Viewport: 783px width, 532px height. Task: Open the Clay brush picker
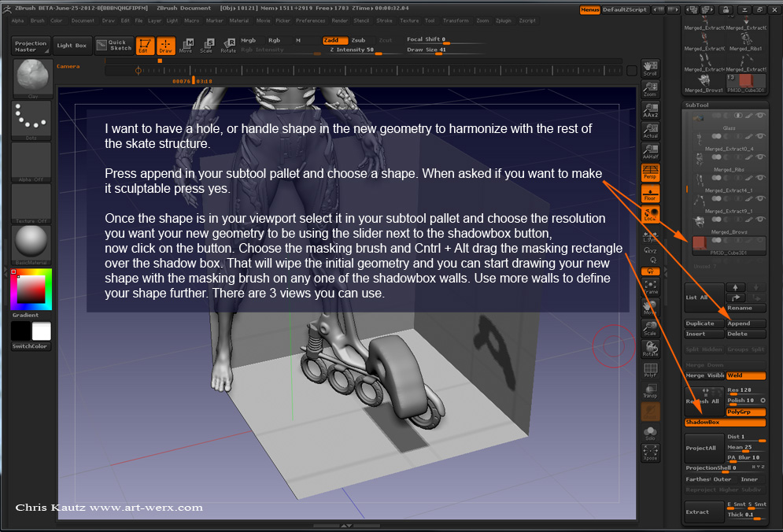tap(32, 79)
